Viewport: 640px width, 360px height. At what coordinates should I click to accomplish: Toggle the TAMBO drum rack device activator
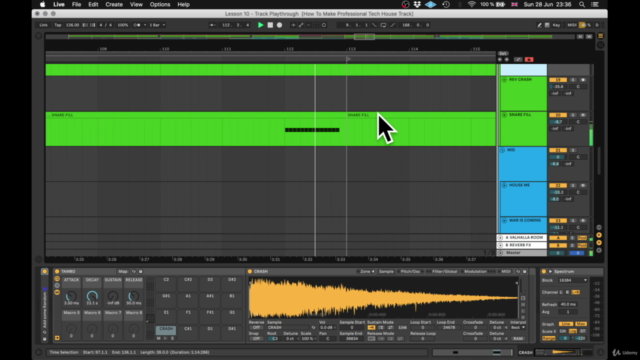click(x=57, y=271)
